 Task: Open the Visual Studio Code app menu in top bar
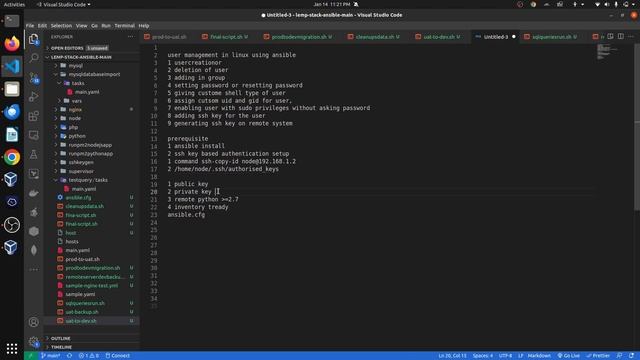[x=64, y=4]
